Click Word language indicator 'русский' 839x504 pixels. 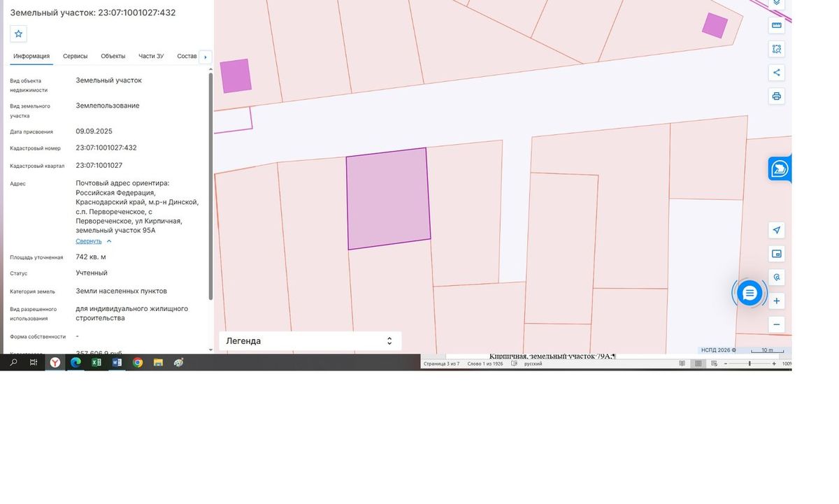click(x=533, y=363)
